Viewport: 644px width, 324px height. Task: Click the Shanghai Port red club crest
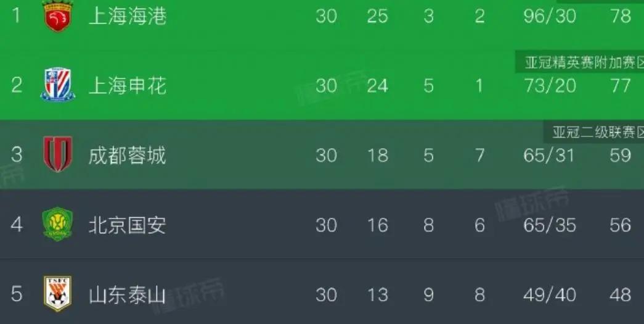point(57,15)
